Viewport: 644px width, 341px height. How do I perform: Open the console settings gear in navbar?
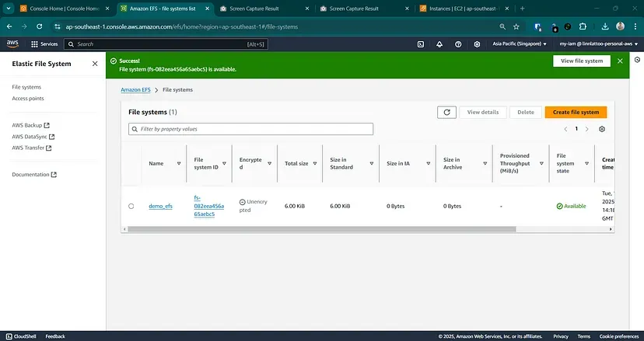[x=477, y=44]
